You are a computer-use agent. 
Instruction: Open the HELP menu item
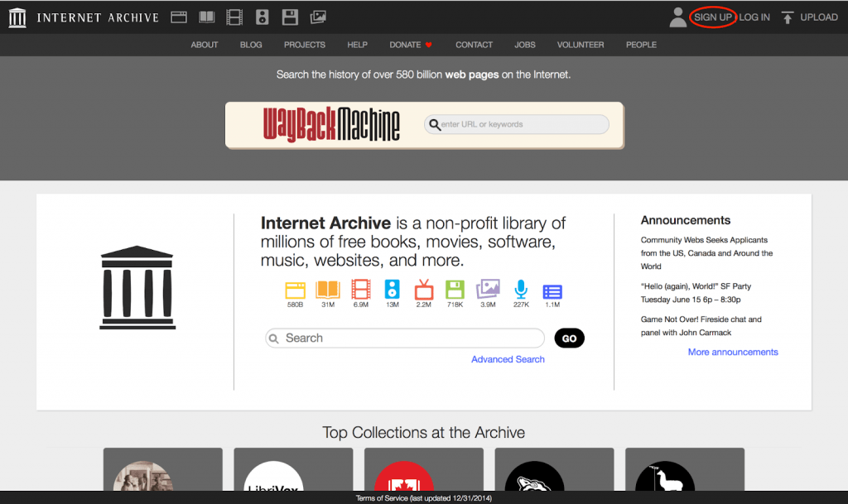click(358, 45)
